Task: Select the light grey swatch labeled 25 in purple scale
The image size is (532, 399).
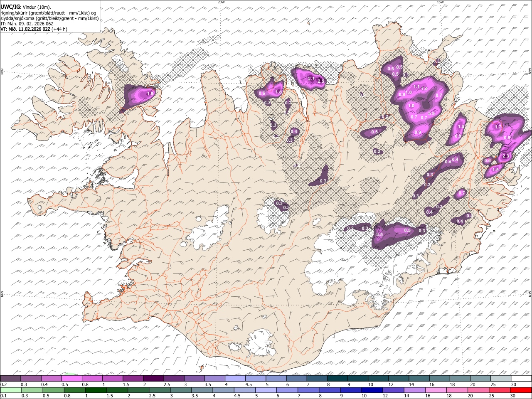Action: pos(501,379)
